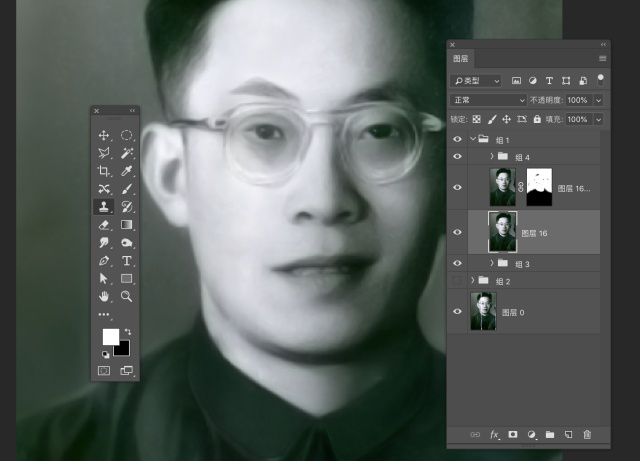Open the Layers panel options menu
Screen dimensions: 640x461
[x=602, y=60]
